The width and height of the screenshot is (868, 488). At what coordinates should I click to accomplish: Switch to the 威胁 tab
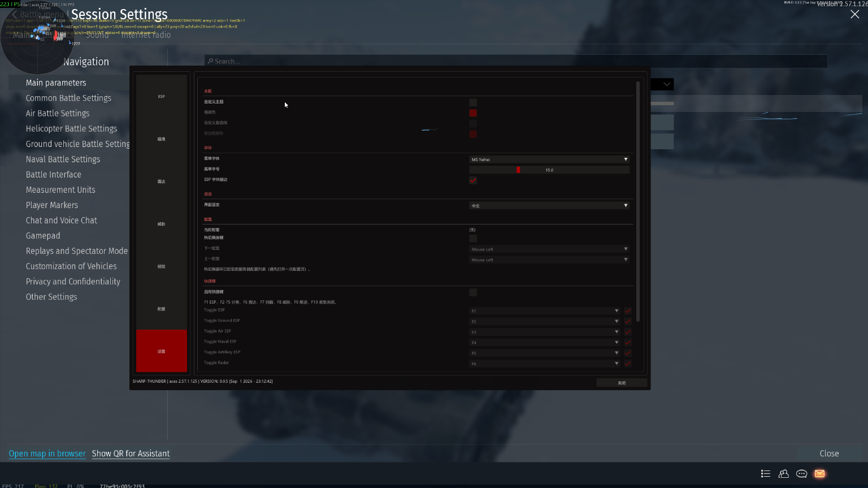[x=162, y=224]
